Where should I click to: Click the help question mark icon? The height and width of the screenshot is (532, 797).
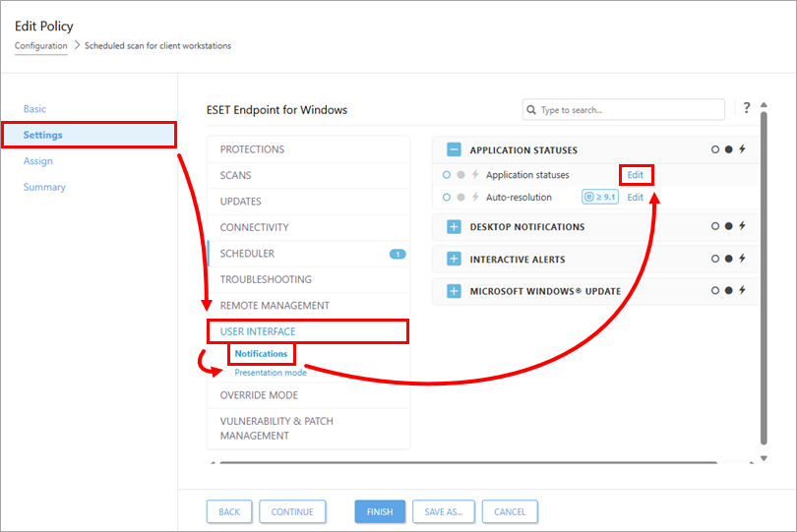(747, 108)
